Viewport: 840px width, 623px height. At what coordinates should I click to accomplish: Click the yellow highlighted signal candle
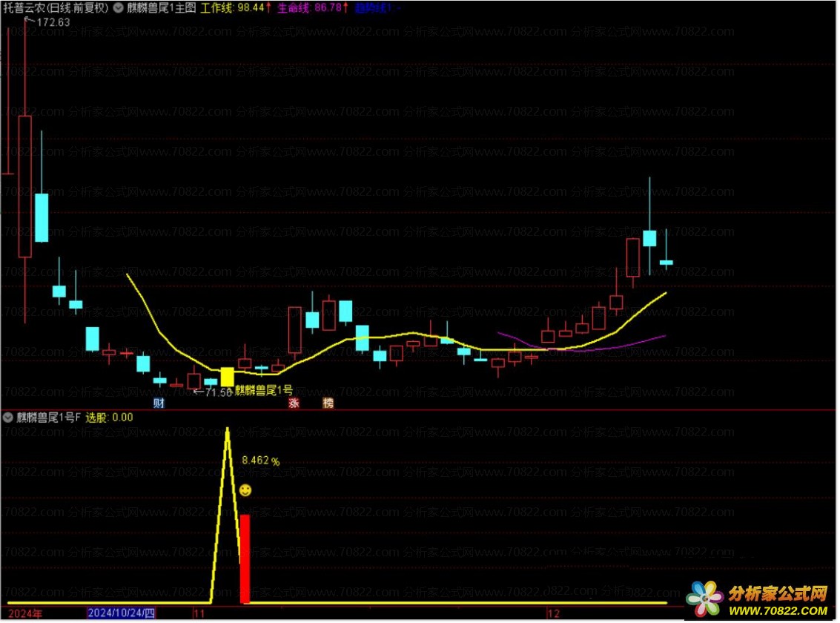click(x=227, y=377)
